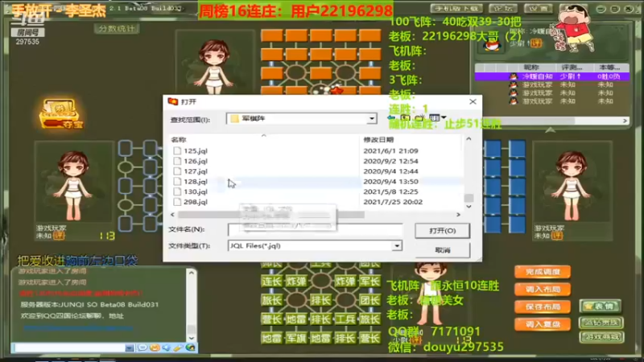Click the file list vertical scrollbar thumb

pos(469,198)
